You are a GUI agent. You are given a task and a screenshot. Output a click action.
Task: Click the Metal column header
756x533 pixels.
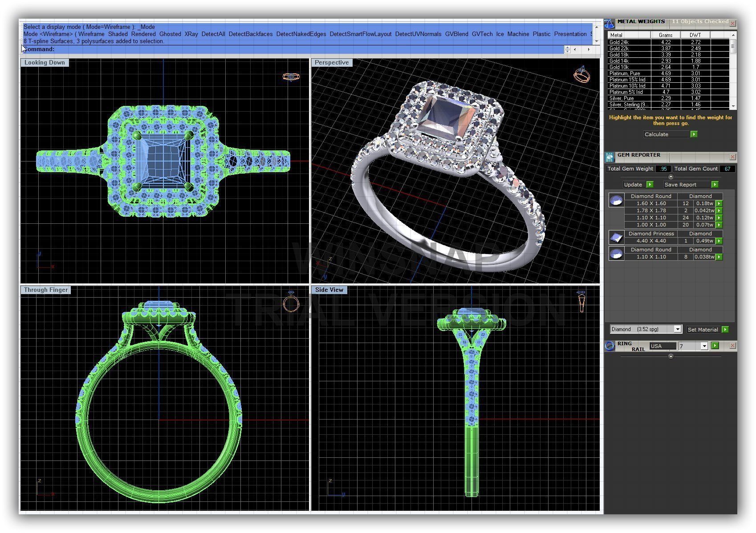click(630, 35)
